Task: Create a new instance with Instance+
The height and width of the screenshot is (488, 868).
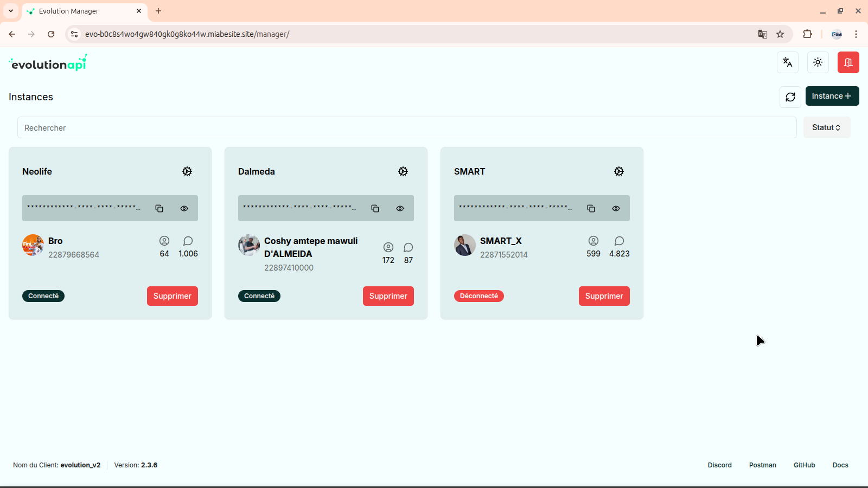Action: (832, 96)
